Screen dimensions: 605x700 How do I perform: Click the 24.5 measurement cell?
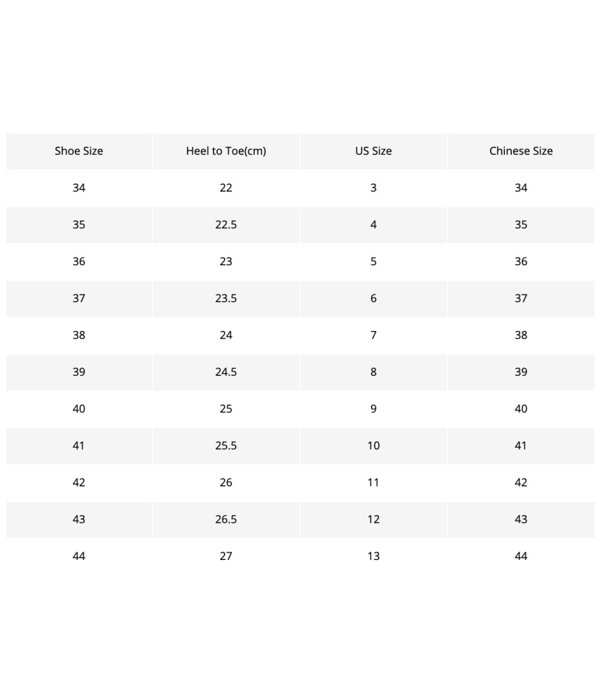(226, 372)
